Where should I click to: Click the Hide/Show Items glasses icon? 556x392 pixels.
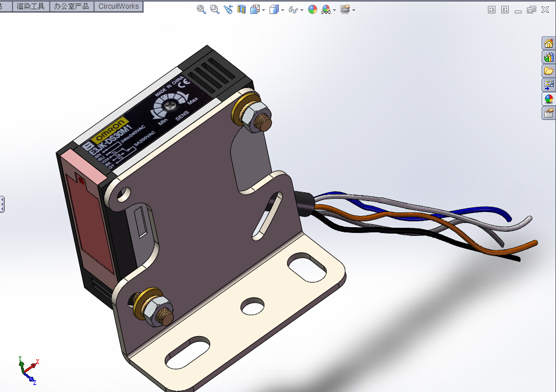click(x=293, y=9)
